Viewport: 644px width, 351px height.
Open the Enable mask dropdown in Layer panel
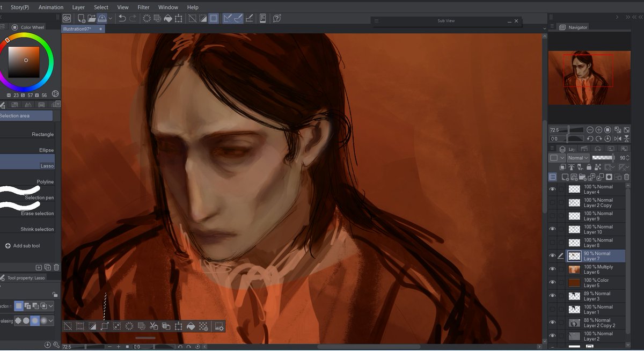[610, 167]
